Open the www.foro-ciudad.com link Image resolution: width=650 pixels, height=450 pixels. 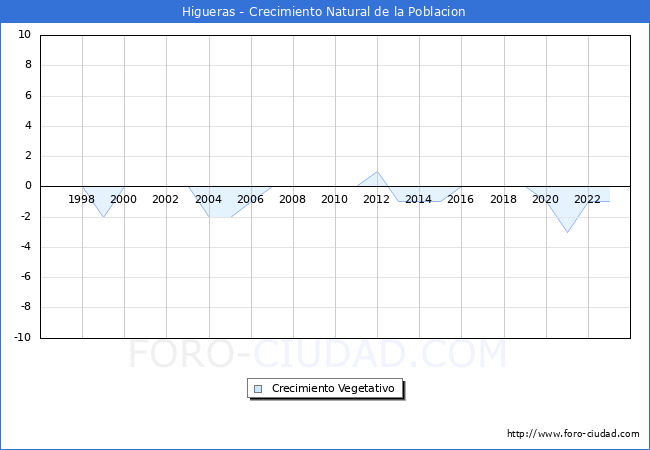click(x=573, y=434)
